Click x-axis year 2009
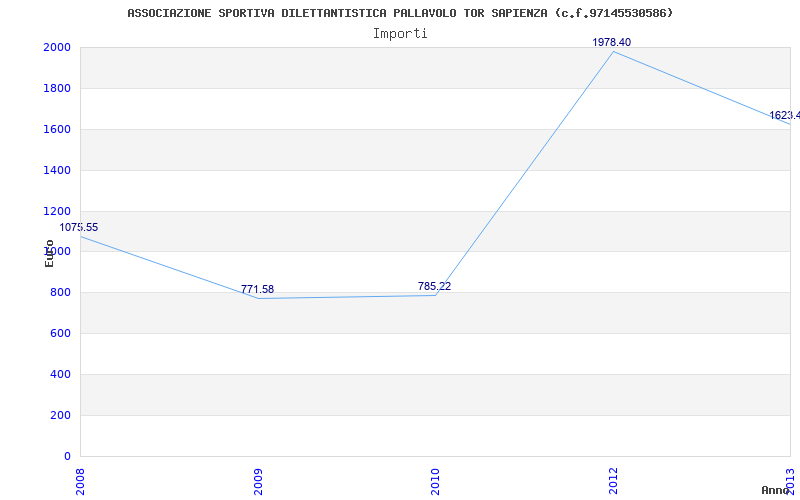The width and height of the screenshot is (800, 500). tap(258, 482)
